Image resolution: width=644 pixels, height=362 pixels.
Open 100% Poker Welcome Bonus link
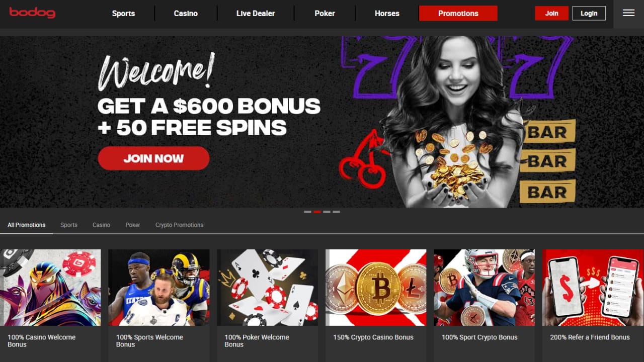pos(257,341)
